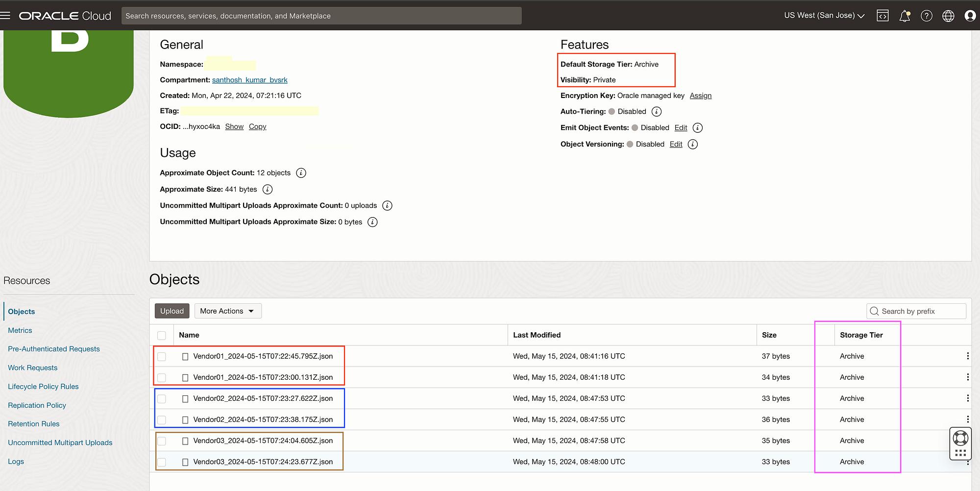This screenshot has width=980, height=491.
Task: Click Show next to OCID
Action: coord(234,126)
